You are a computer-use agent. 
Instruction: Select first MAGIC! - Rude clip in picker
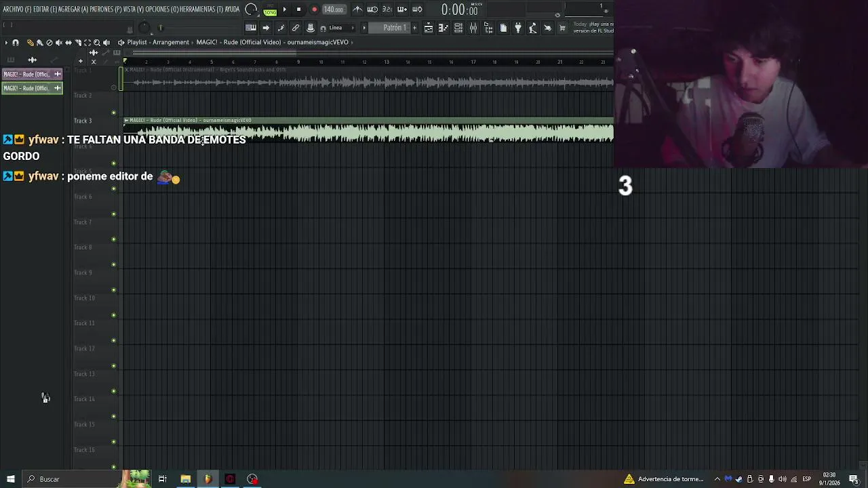coord(32,74)
